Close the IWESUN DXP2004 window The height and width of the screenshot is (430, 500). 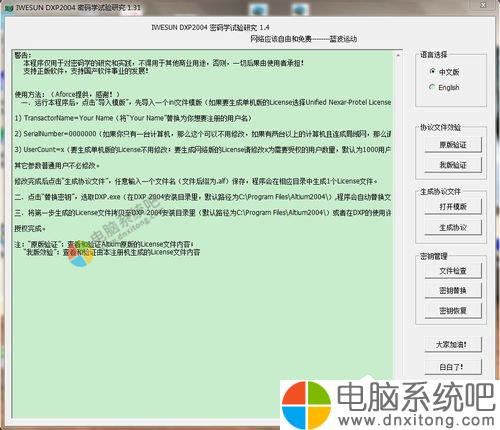483,5
